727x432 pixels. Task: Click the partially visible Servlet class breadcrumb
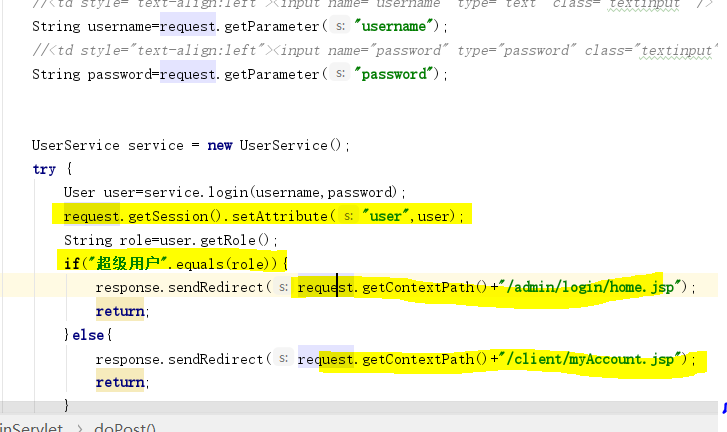click(31, 427)
